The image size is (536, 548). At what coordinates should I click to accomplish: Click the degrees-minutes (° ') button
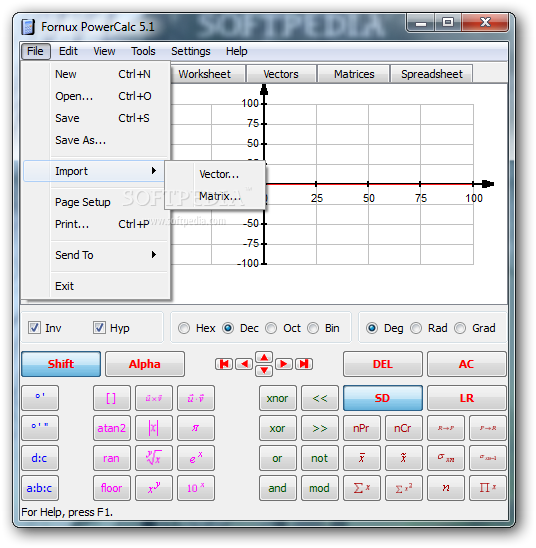(40, 398)
